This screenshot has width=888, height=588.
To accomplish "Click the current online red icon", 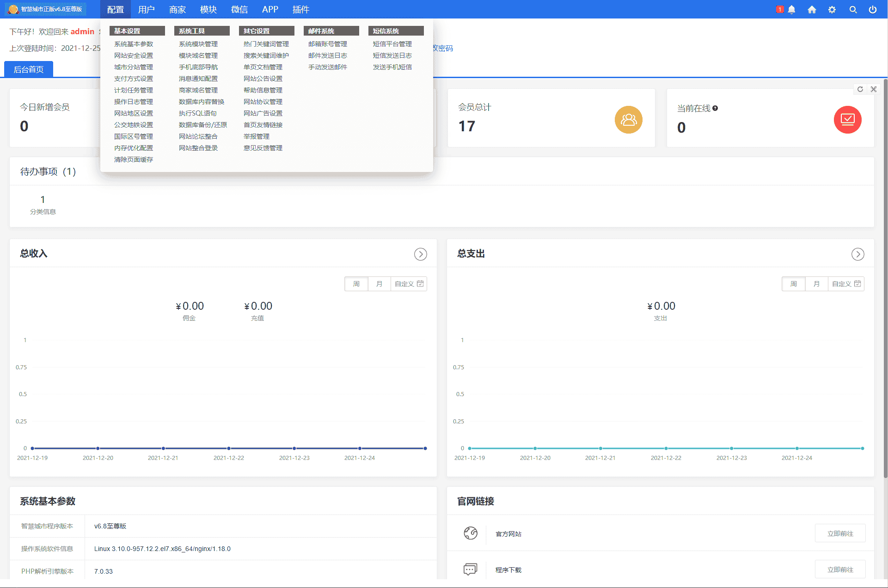I will pos(847,120).
